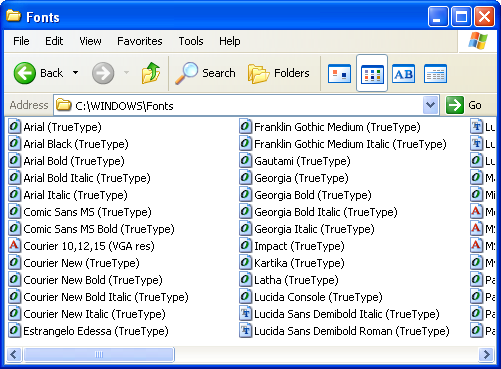Open the File menu
Image resolution: width=501 pixels, height=369 pixels.
[x=21, y=41]
